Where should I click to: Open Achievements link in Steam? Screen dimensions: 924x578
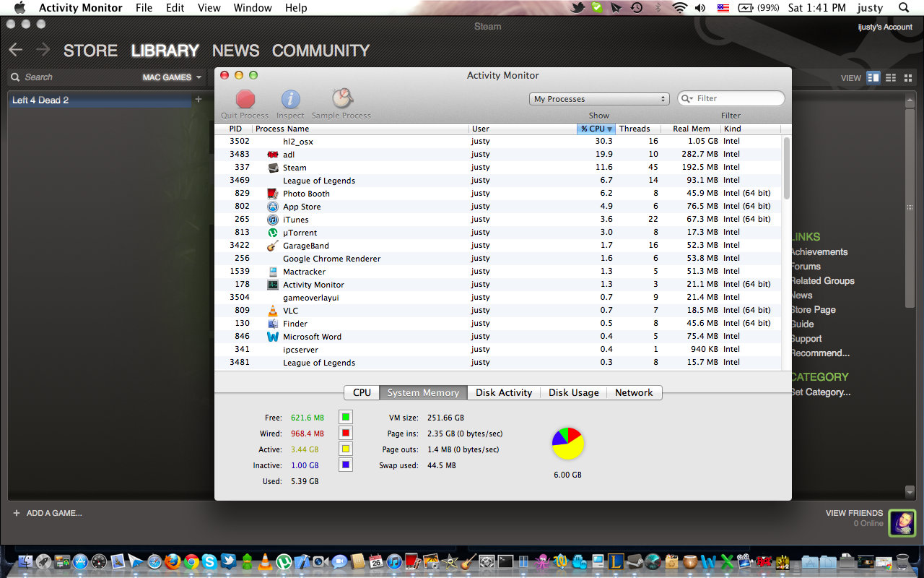pos(819,252)
